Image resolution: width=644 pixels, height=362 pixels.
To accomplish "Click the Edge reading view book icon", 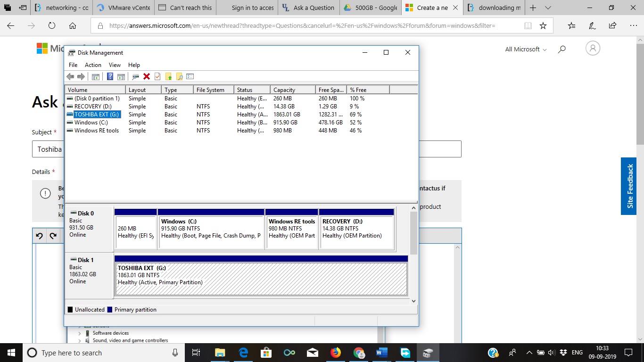I will (528, 26).
